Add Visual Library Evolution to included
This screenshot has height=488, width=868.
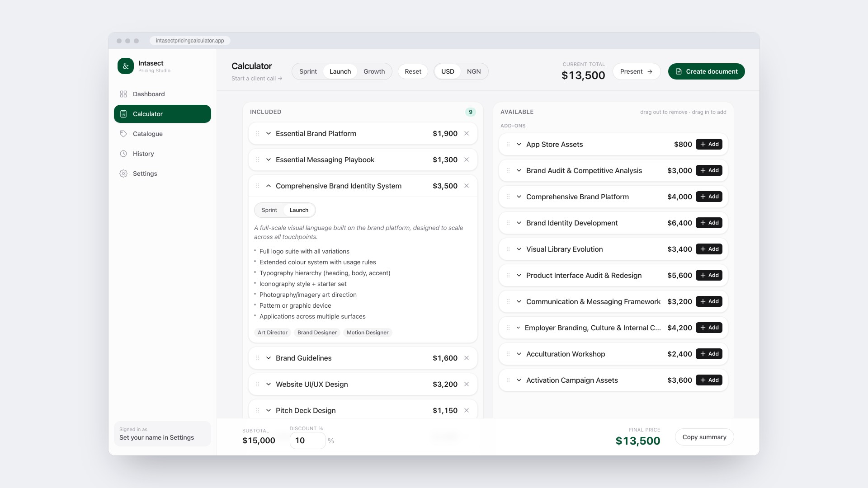[x=709, y=249]
